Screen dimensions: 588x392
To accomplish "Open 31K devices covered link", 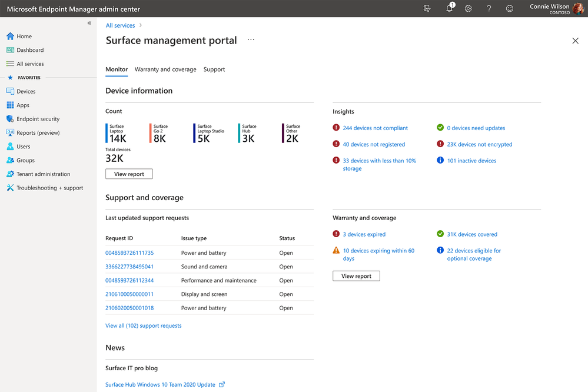I will click(x=472, y=234).
